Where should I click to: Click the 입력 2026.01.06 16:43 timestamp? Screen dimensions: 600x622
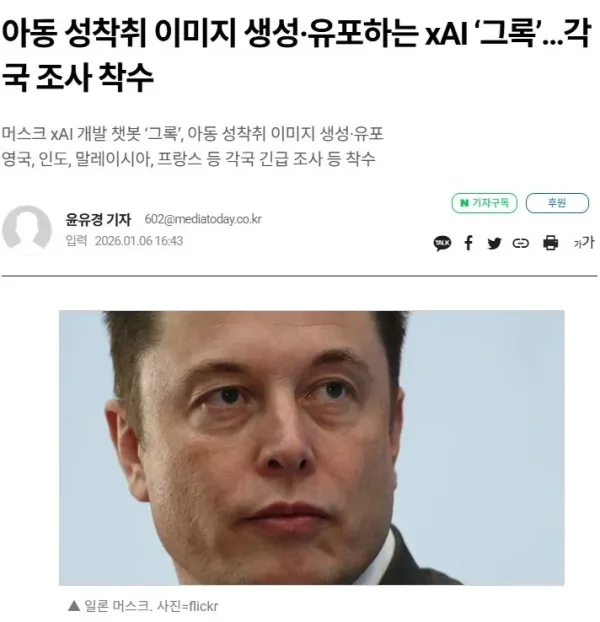pyautogui.click(x=124, y=241)
